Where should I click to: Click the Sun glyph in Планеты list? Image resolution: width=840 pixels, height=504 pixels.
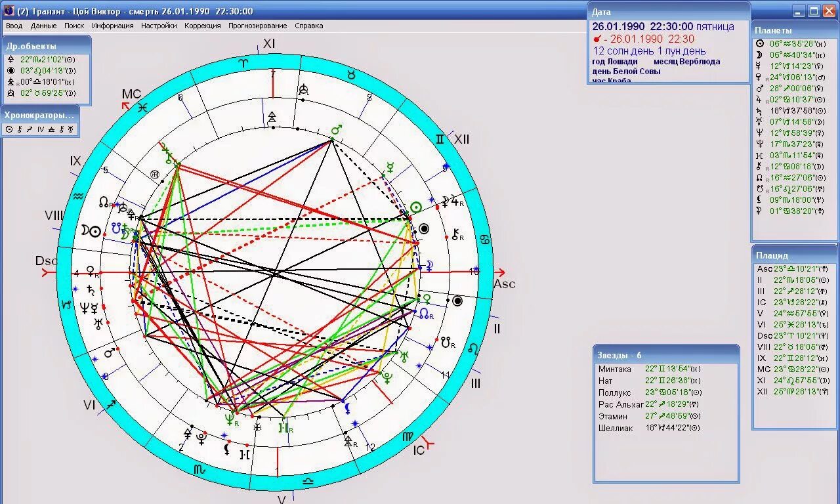pos(760,43)
